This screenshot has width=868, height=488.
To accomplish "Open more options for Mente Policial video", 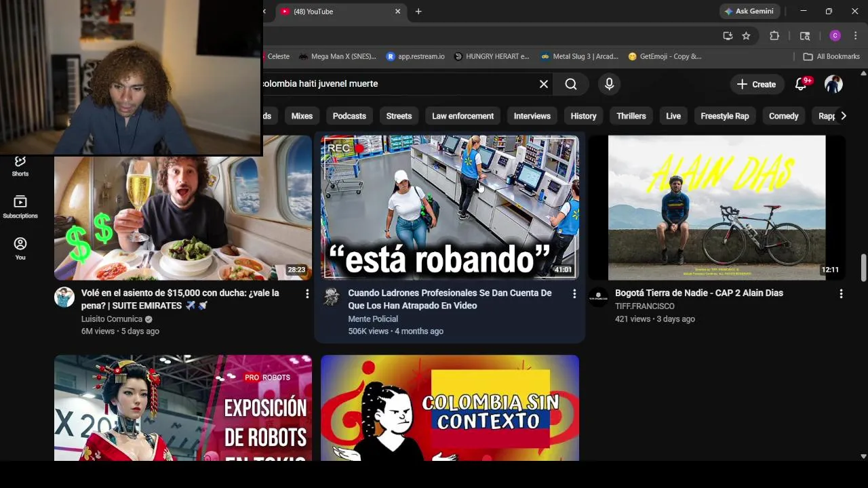I will [x=574, y=293].
